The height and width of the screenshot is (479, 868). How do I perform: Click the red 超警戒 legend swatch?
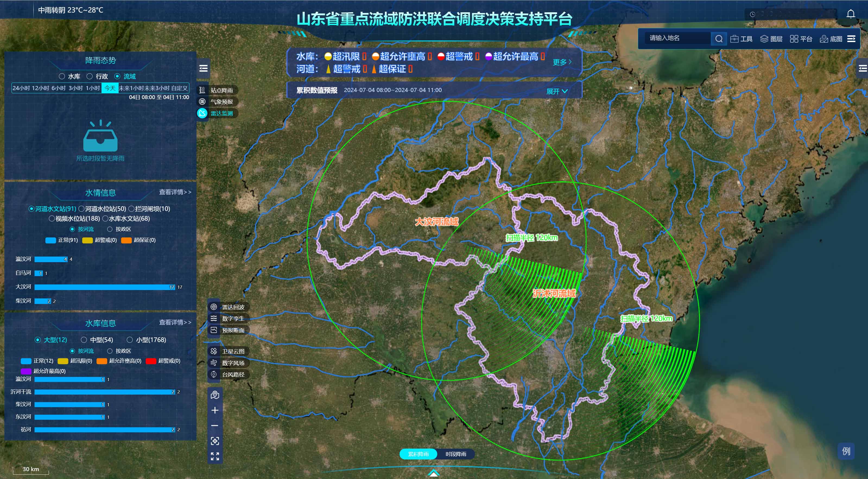(x=151, y=361)
